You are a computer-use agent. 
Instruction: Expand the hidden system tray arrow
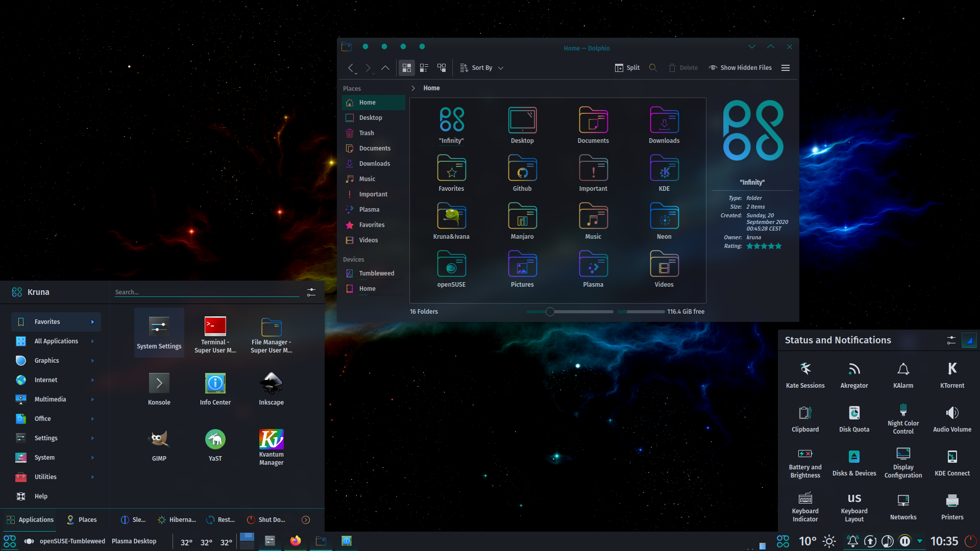pyautogui.click(x=920, y=541)
